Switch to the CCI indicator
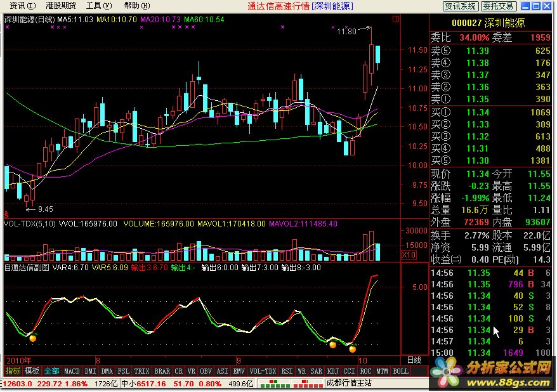Viewport: 557px width, 392px height. coord(349,371)
